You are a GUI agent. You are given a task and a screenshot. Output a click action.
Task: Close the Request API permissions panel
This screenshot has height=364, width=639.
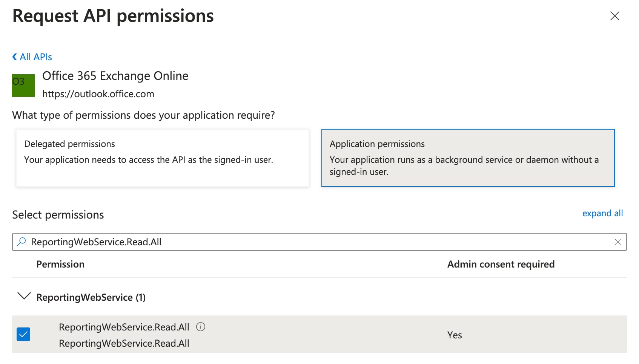click(x=615, y=16)
